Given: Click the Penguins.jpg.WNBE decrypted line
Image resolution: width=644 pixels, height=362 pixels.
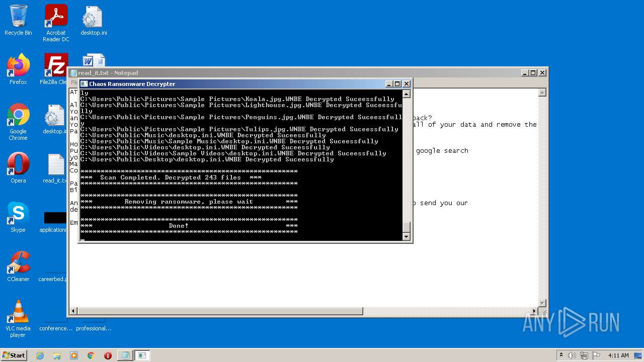Looking at the screenshot, I should coord(242,117).
